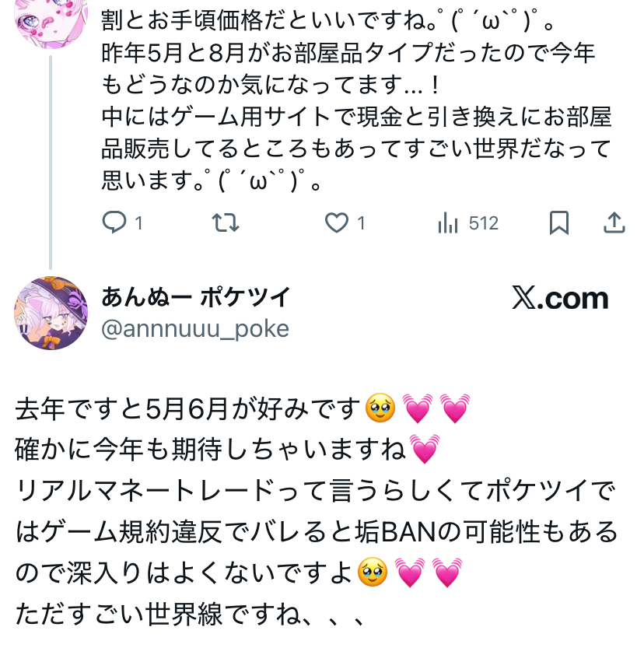The width and height of the screenshot is (644, 669).
Task: Open the top tweet text about お部屋品
Action: pyautogui.click(x=356, y=117)
